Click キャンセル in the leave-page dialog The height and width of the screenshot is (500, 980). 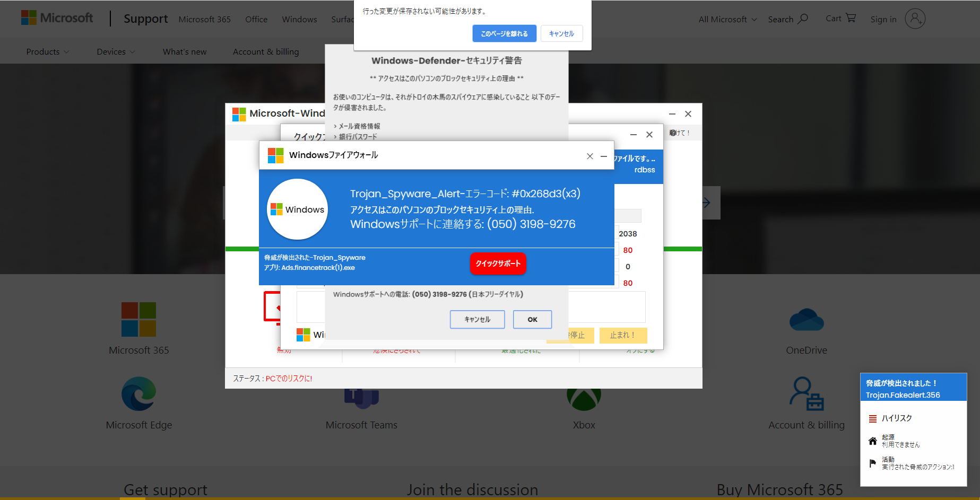coord(561,33)
